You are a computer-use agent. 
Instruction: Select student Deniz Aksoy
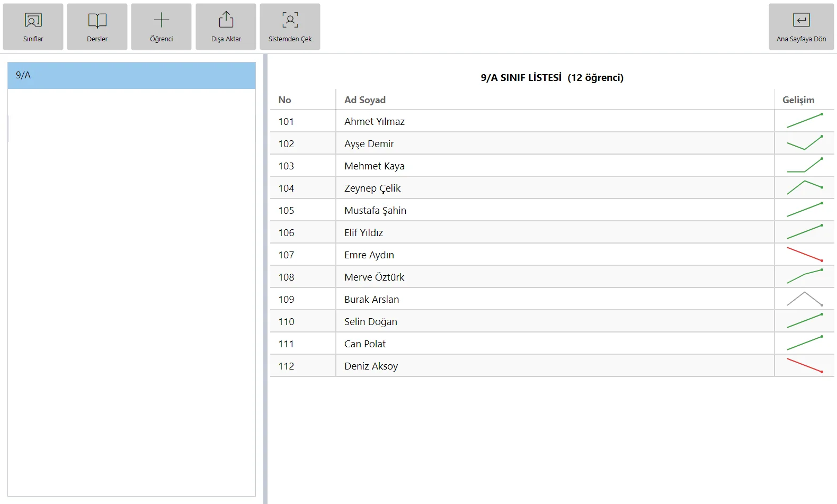tap(371, 366)
